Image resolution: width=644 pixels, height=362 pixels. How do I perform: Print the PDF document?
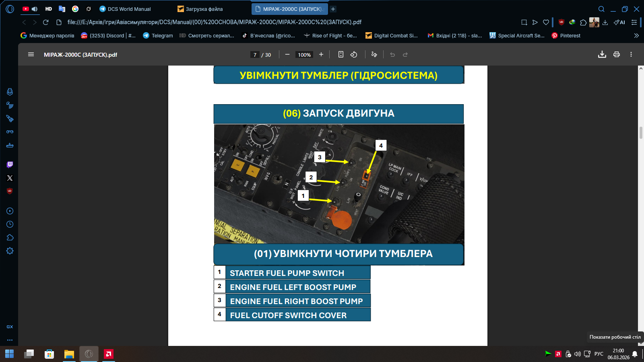[616, 55]
